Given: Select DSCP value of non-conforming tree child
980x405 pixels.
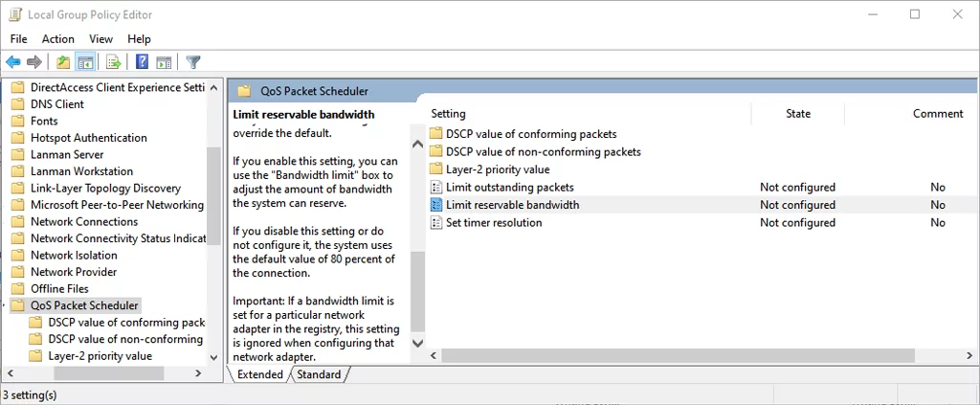Looking at the screenshot, I should tap(125, 339).
